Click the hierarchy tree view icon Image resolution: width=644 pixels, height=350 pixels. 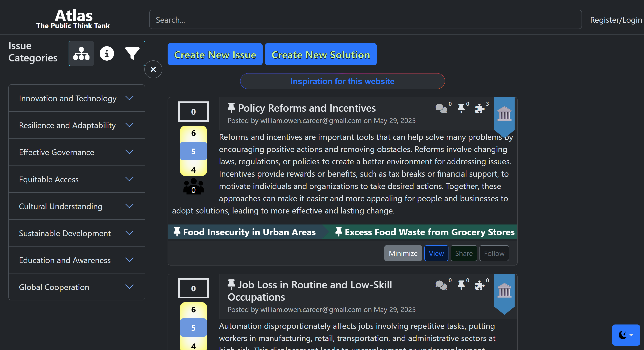pyautogui.click(x=81, y=53)
